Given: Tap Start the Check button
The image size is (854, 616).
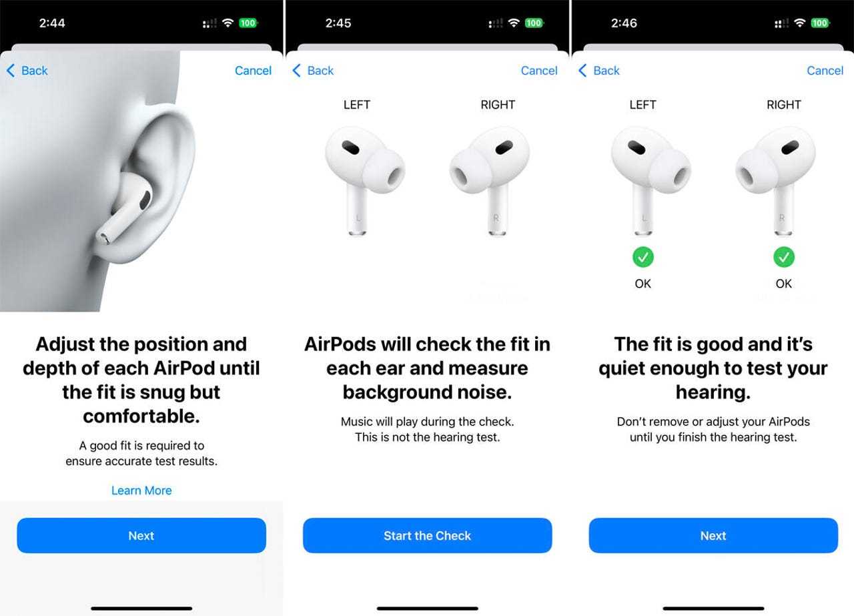Looking at the screenshot, I should (427, 535).
